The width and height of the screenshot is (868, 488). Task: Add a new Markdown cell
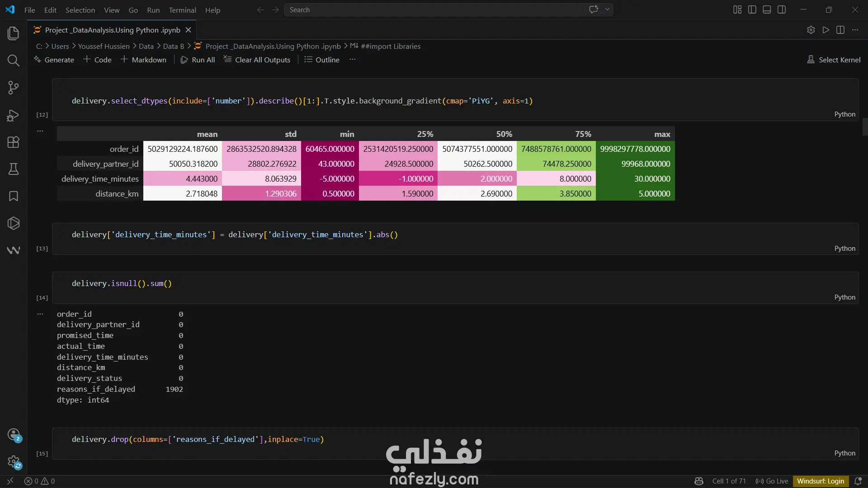tap(143, 60)
